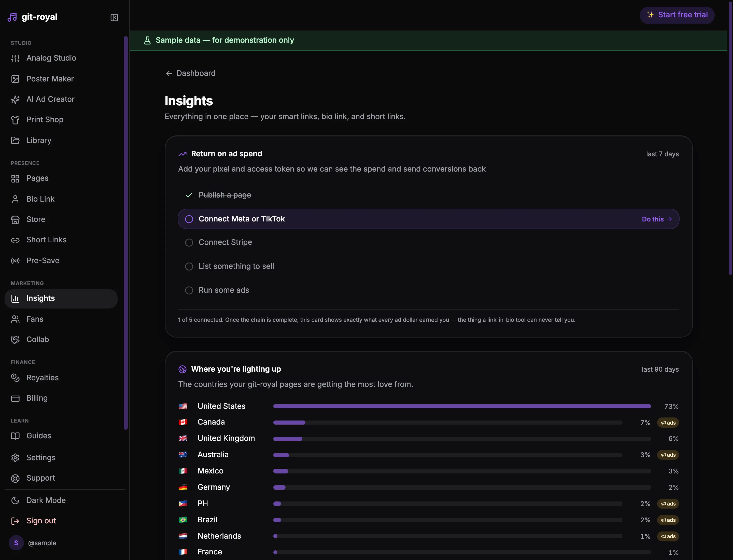Click the ads badge on Canada row
The height and width of the screenshot is (560, 733).
tap(668, 423)
